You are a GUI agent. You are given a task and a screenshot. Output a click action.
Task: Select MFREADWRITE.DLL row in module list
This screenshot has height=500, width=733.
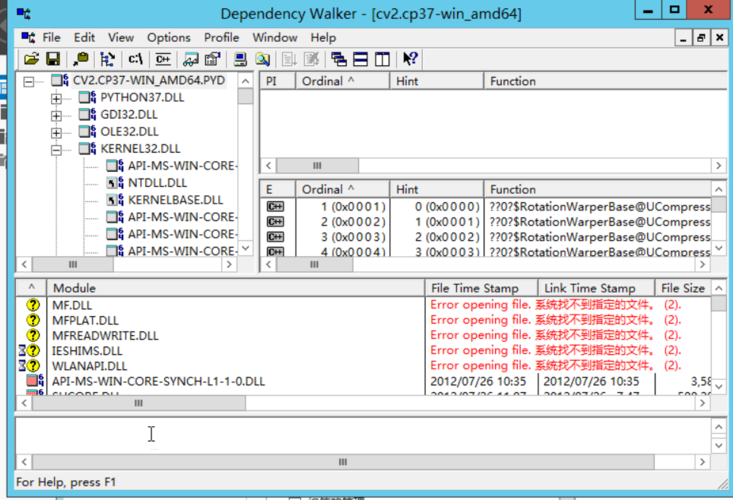click(x=364, y=335)
